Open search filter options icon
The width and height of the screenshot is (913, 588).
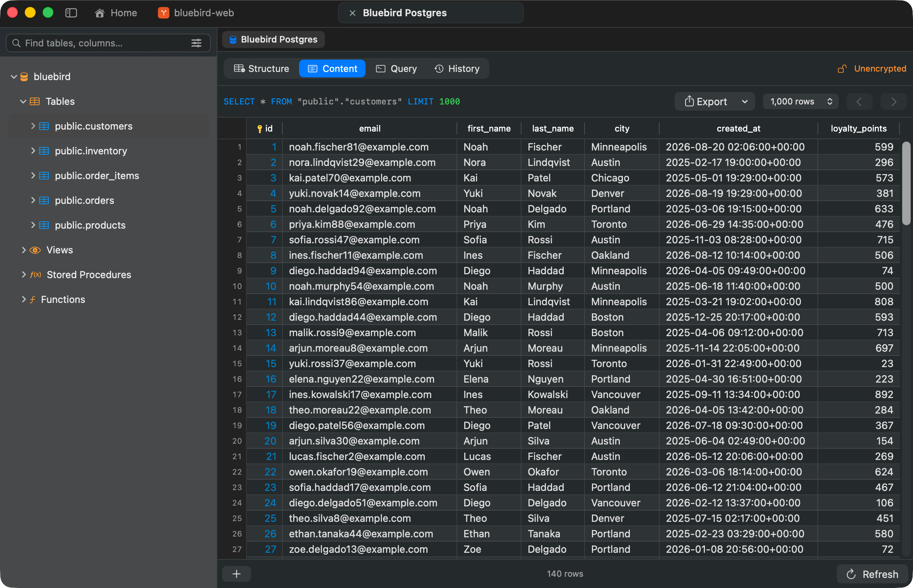(x=197, y=43)
